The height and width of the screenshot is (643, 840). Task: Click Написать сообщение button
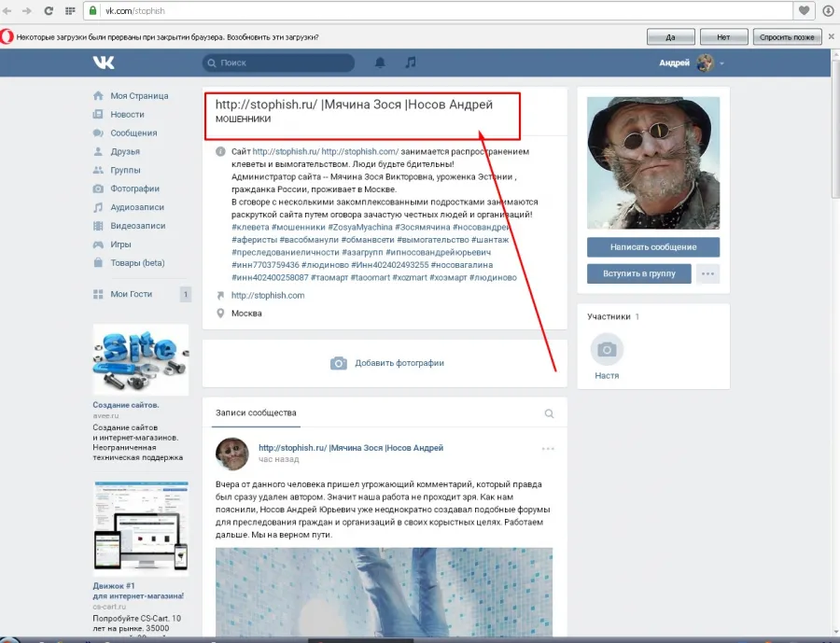[653, 247]
